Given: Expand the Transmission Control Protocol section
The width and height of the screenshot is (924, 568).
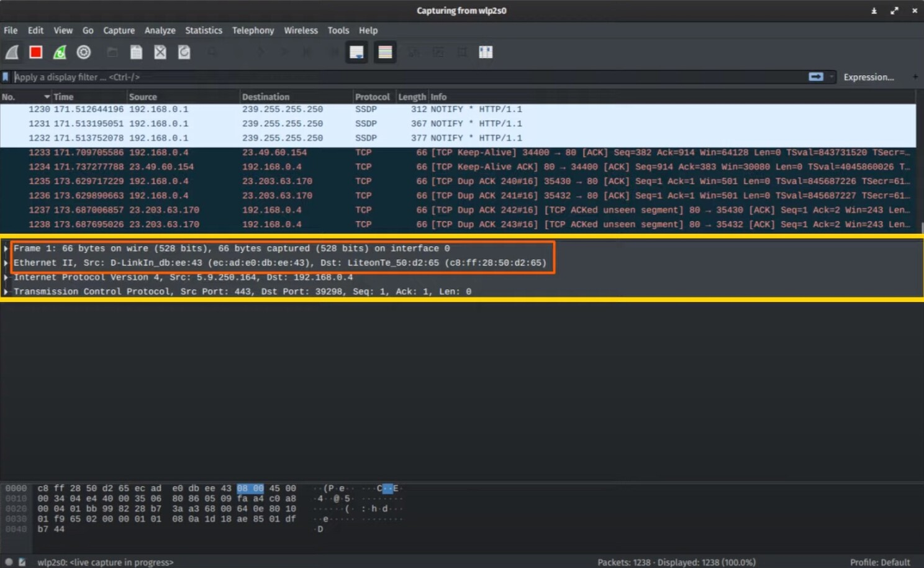Looking at the screenshot, I should click(6, 291).
